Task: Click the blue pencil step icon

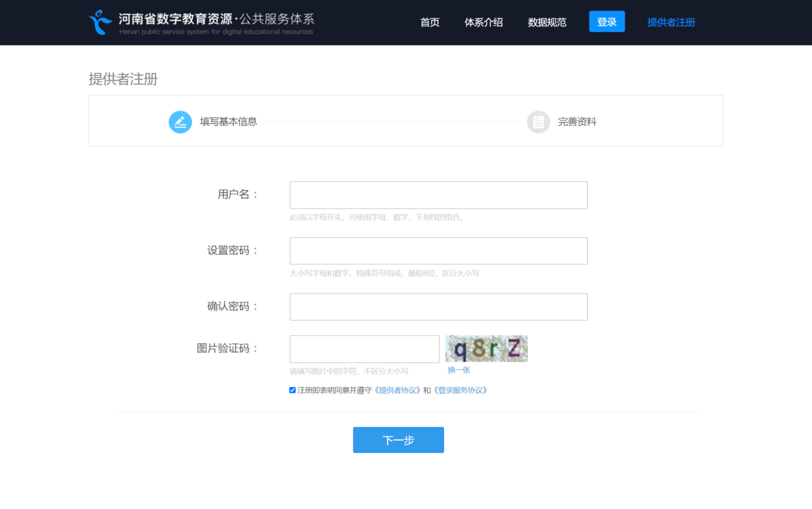Action: [x=181, y=122]
